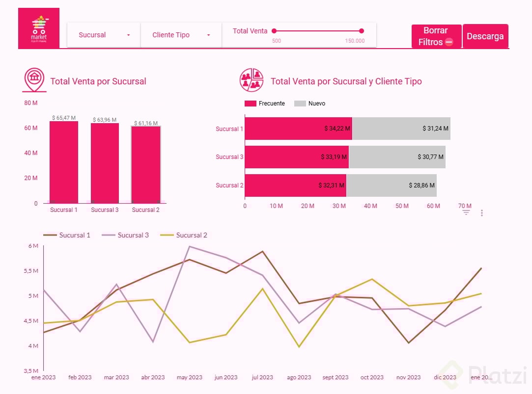This screenshot has height=394, width=532.
Task: Click the "Total Venta por Sucursal" title
Action: (x=98, y=81)
